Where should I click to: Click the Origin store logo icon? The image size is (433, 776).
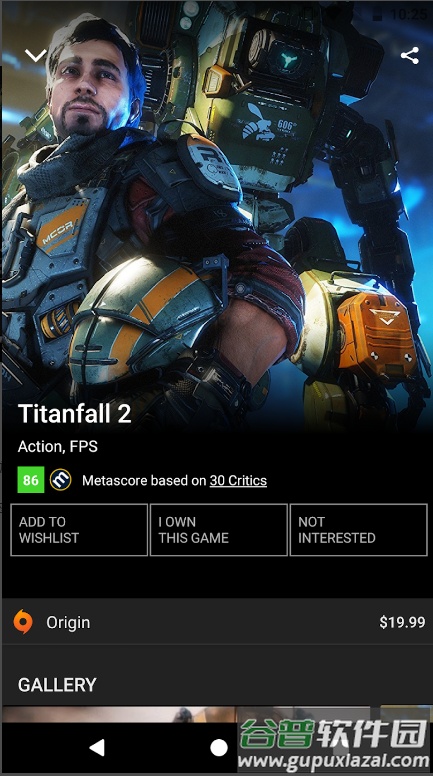tap(23, 622)
